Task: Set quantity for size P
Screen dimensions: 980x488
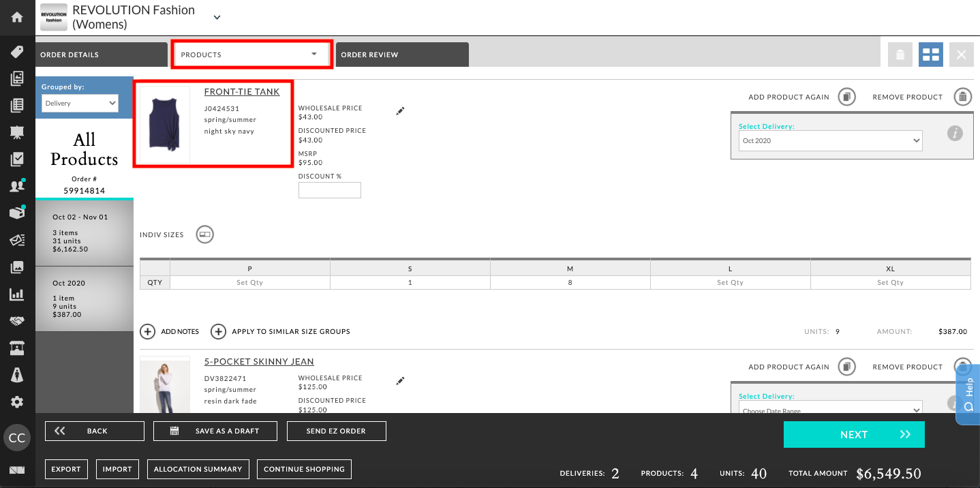Action: pyautogui.click(x=250, y=283)
